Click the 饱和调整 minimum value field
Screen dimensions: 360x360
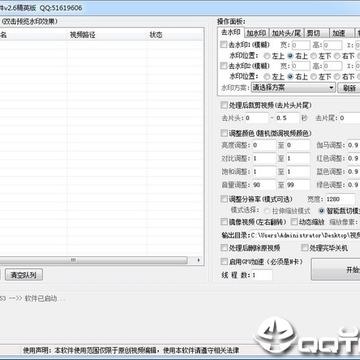264,172
